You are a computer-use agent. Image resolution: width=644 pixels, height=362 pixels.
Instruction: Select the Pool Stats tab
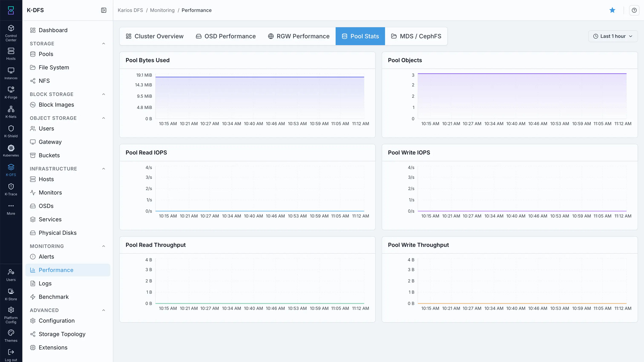[360, 36]
